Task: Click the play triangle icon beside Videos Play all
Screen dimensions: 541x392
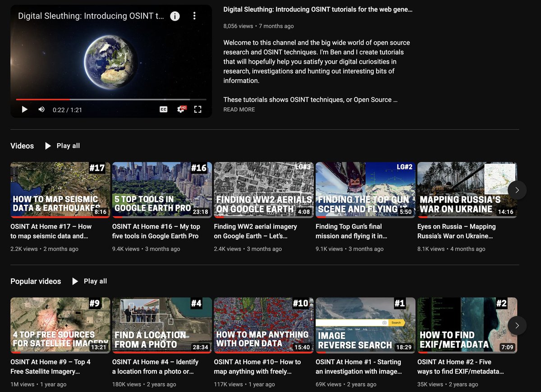Action: pyautogui.click(x=48, y=146)
